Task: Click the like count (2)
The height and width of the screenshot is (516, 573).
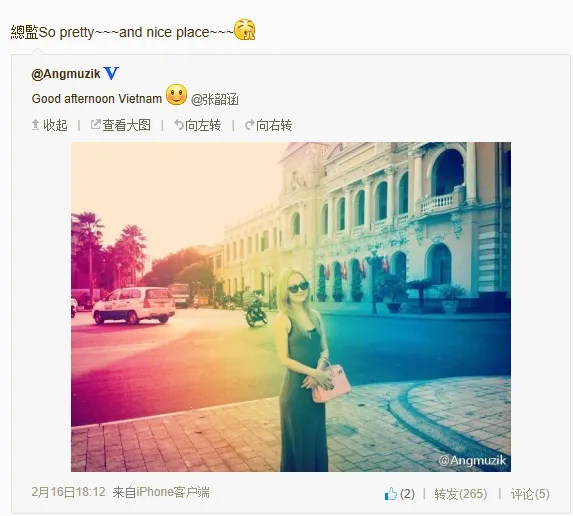Action: [x=407, y=494]
